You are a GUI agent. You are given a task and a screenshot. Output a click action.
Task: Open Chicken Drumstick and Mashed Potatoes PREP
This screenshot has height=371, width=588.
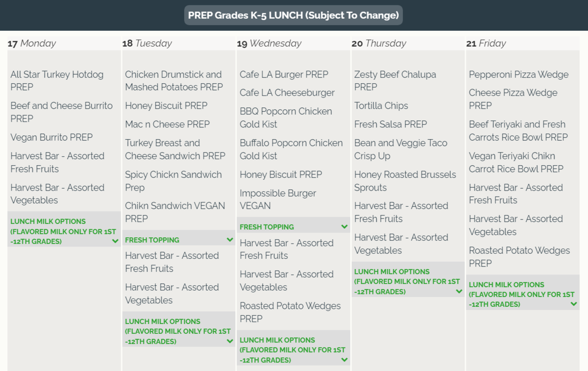click(x=173, y=81)
